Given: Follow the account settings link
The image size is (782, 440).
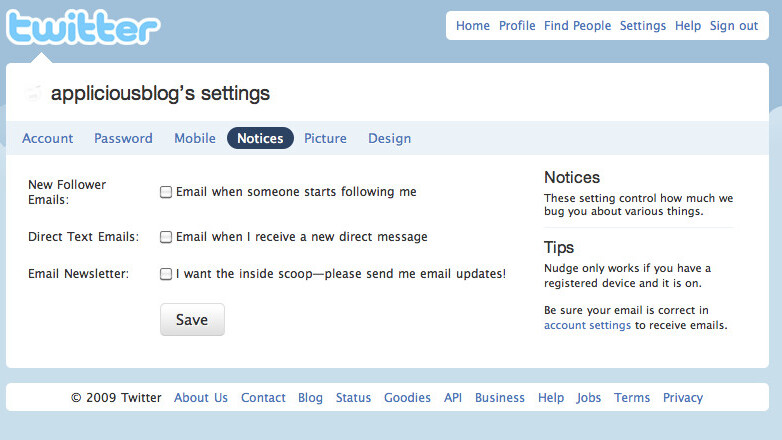Looking at the screenshot, I should tap(587, 325).
